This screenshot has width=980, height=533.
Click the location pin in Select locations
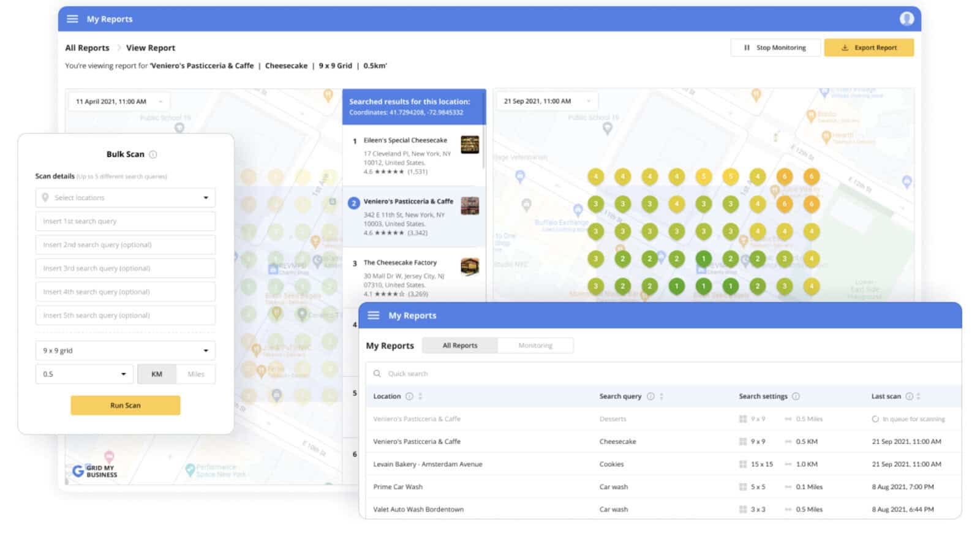coord(45,198)
